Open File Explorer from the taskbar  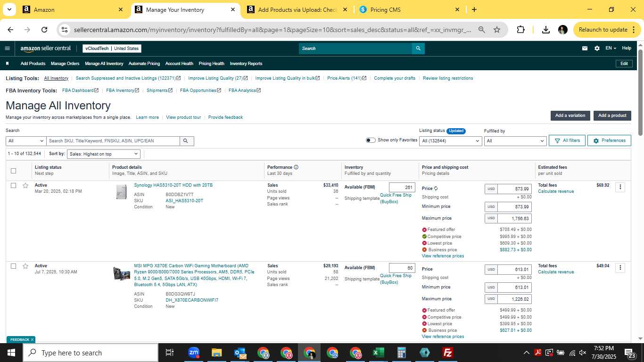click(x=216, y=353)
